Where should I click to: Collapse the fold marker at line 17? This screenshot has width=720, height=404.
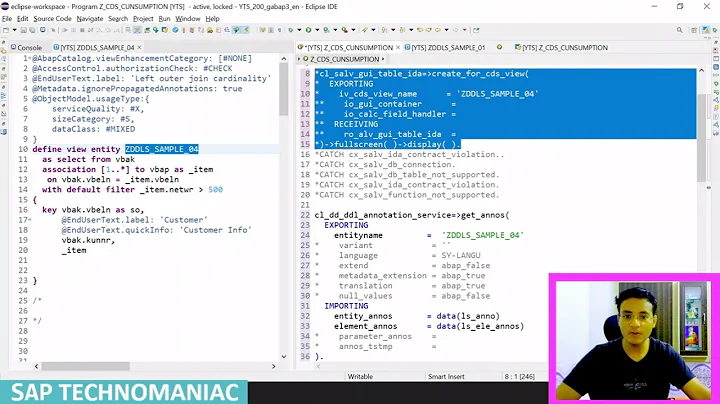[30, 219]
